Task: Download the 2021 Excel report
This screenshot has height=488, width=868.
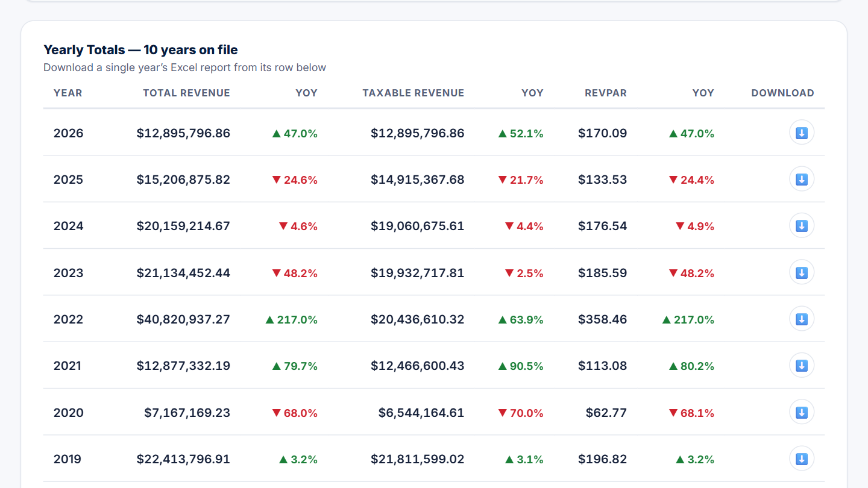Action: tap(802, 366)
